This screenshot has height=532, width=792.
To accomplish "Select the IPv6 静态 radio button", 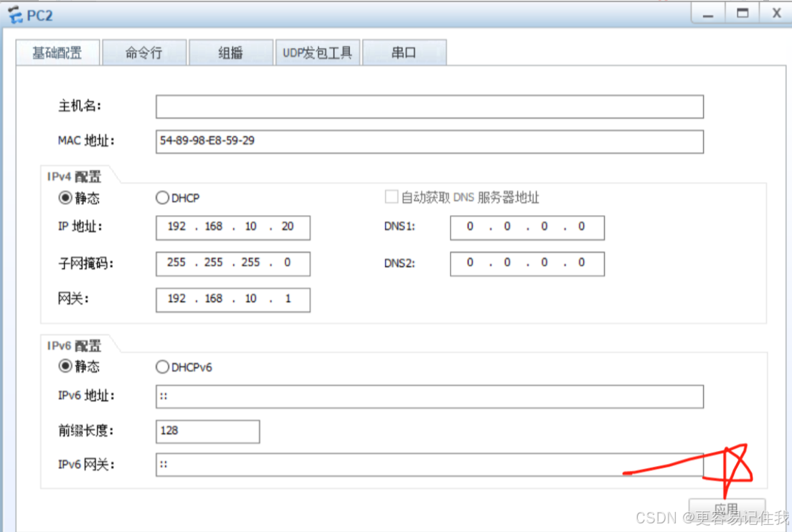I will click(65, 366).
